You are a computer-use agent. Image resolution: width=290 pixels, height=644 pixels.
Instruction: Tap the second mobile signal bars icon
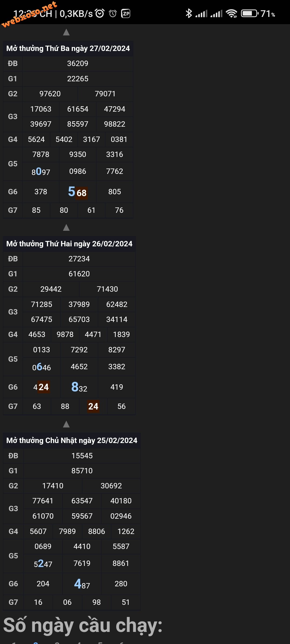point(216,14)
